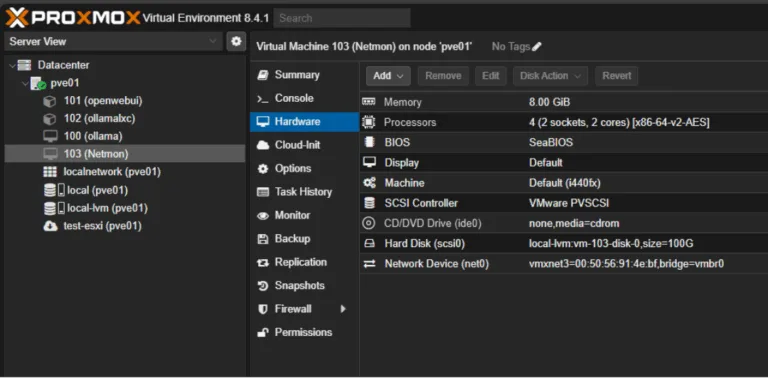Select pve01 node label
Viewport: 768px width, 378px height.
pyautogui.click(x=65, y=83)
